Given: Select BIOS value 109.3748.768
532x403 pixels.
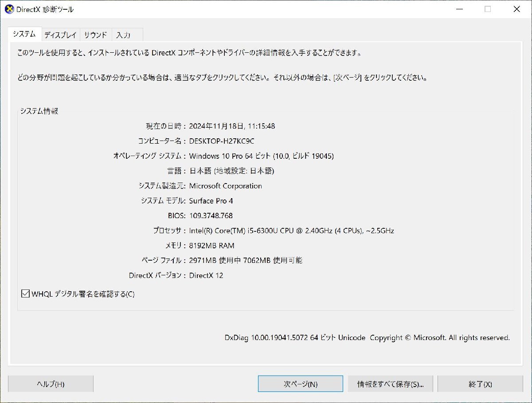Looking at the screenshot, I should [x=211, y=216].
